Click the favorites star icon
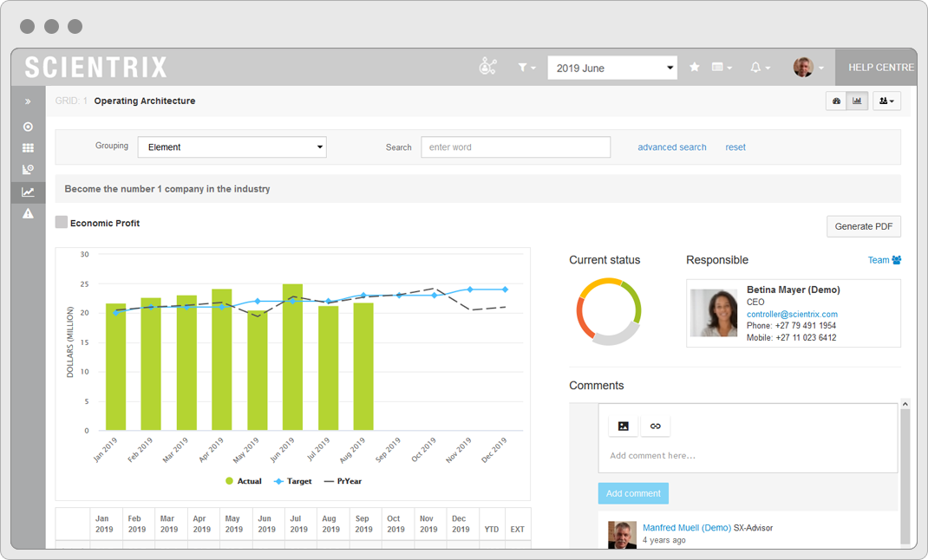The image size is (928, 560). [695, 68]
